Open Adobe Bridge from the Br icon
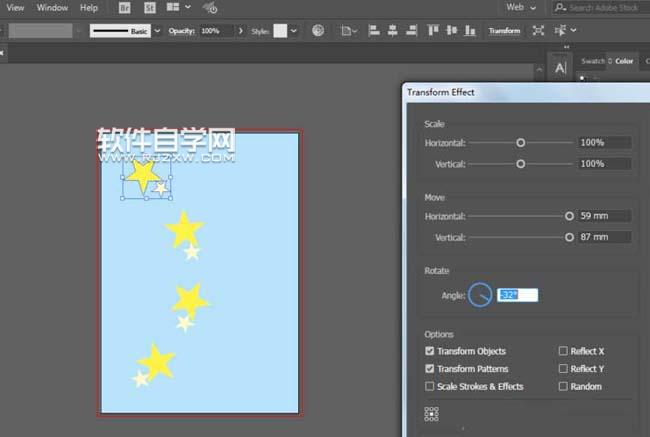Screen dimensions: 650x437 pos(124,7)
